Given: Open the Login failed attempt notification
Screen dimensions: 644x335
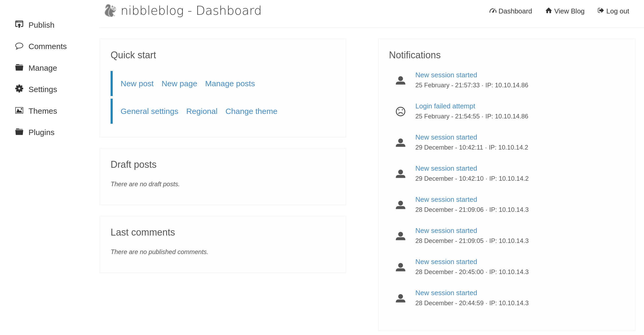Looking at the screenshot, I should click(x=445, y=106).
